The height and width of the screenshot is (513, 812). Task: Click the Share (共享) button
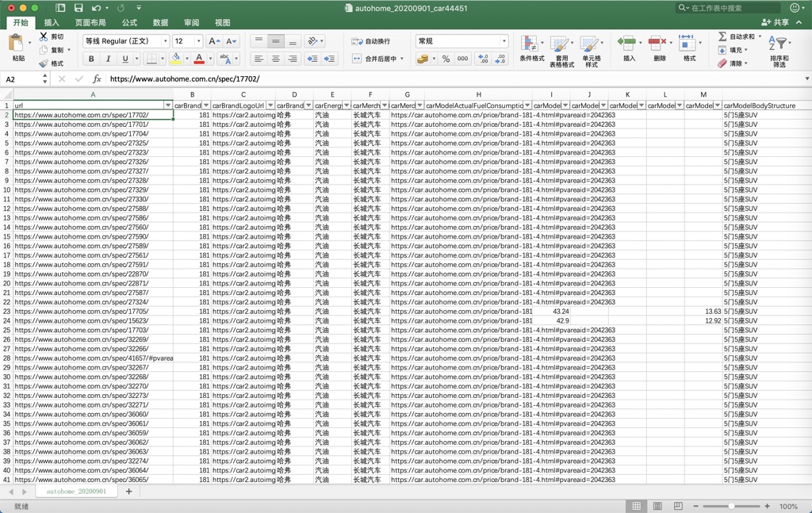(775, 22)
